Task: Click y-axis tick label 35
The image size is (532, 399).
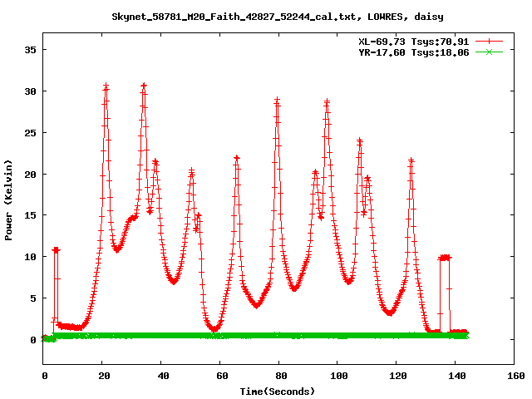Action: (x=30, y=50)
